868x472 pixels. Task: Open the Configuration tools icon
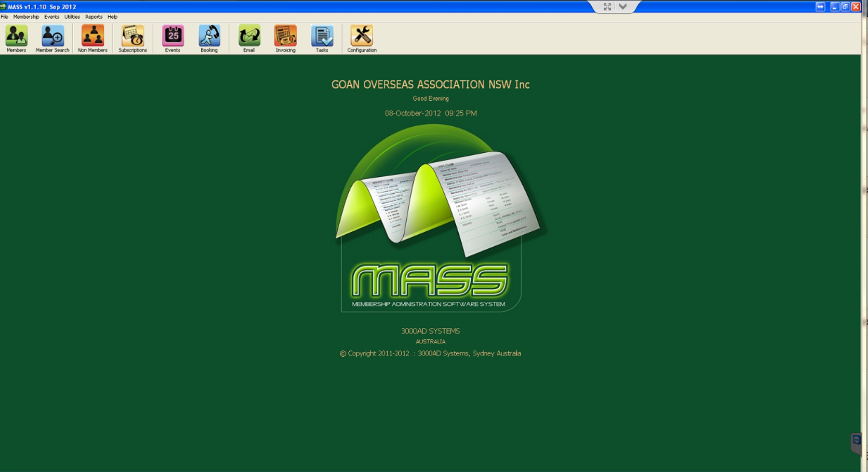tap(362, 36)
